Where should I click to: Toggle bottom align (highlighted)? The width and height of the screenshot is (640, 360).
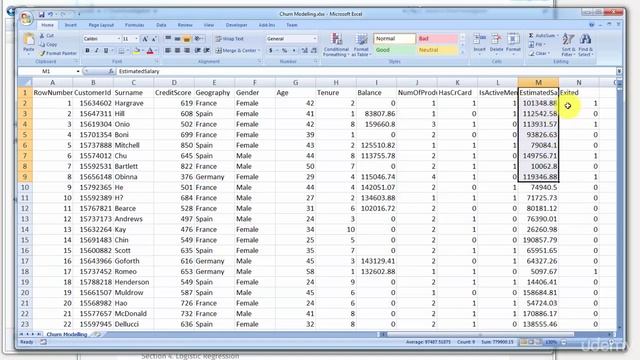click(x=187, y=38)
